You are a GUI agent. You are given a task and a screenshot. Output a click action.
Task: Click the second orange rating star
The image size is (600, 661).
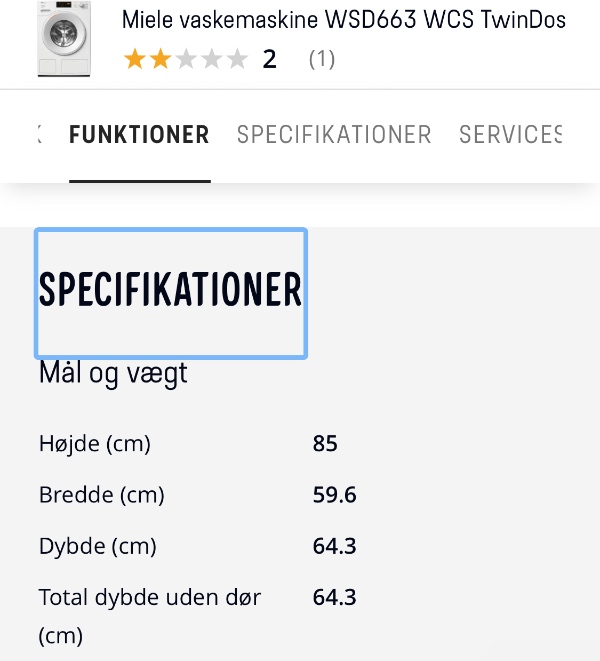(x=160, y=60)
